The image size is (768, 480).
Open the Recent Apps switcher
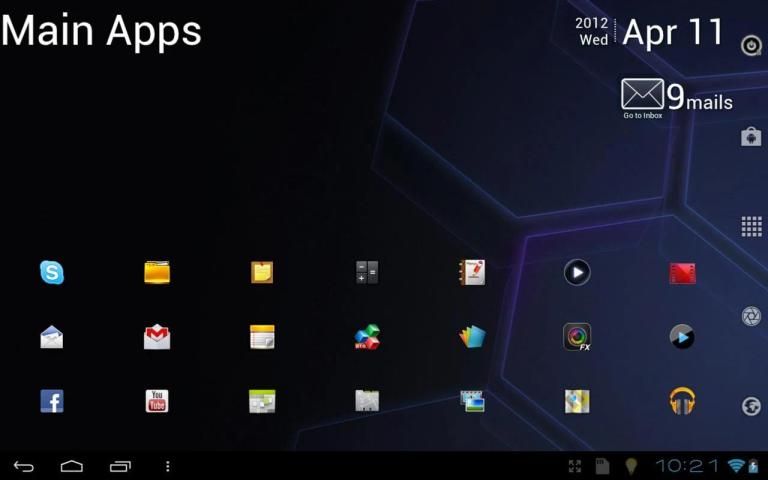coord(120,466)
